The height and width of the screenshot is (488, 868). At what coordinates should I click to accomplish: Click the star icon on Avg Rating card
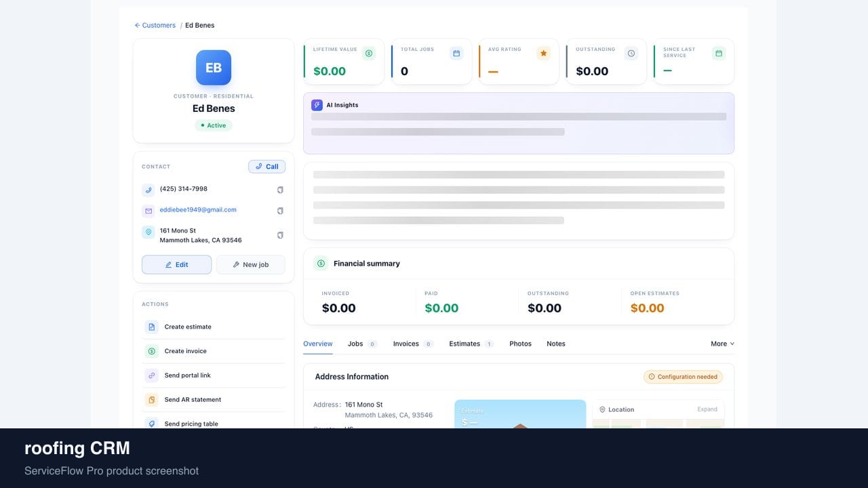click(x=543, y=53)
